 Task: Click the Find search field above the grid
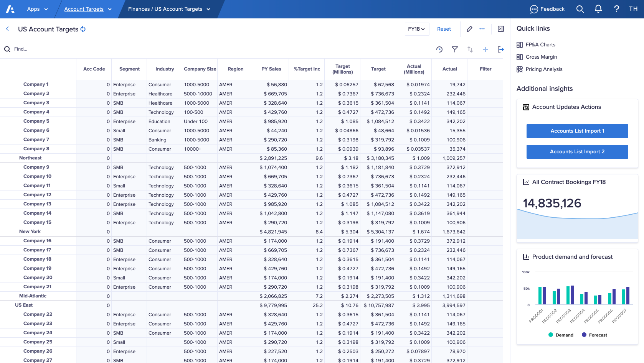pyautogui.click(x=21, y=49)
